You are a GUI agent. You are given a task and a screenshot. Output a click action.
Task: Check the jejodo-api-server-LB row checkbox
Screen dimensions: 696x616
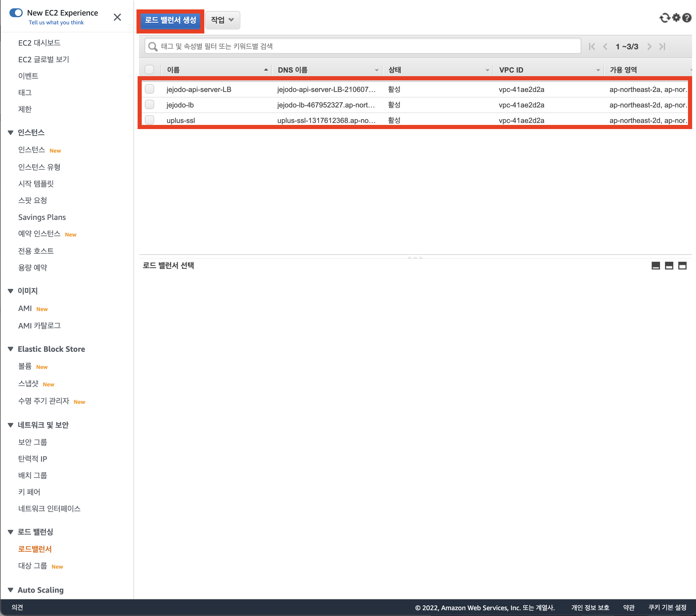point(149,89)
